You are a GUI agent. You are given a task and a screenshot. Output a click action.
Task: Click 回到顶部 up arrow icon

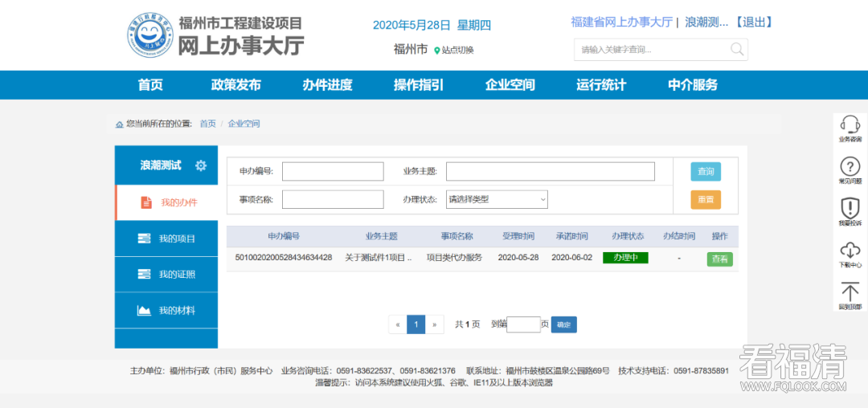click(x=850, y=292)
